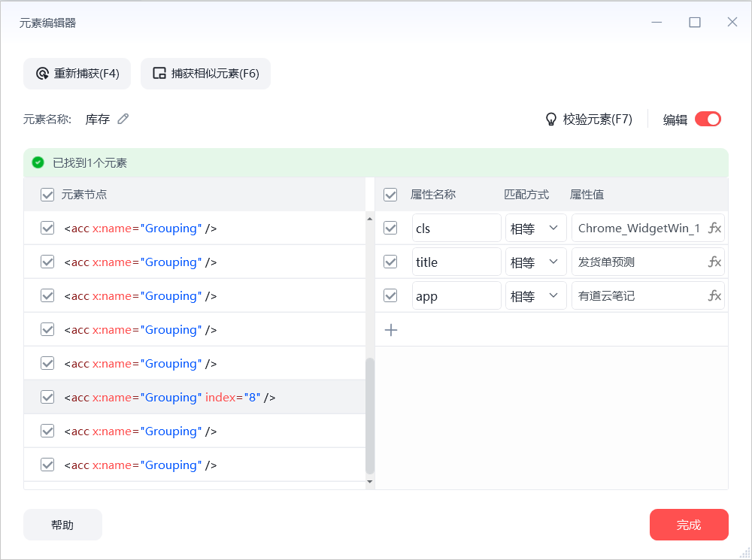Uncheck the Grouping index="8" node checkbox
The height and width of the screenshot is (560, 752).
pos(47,398)
